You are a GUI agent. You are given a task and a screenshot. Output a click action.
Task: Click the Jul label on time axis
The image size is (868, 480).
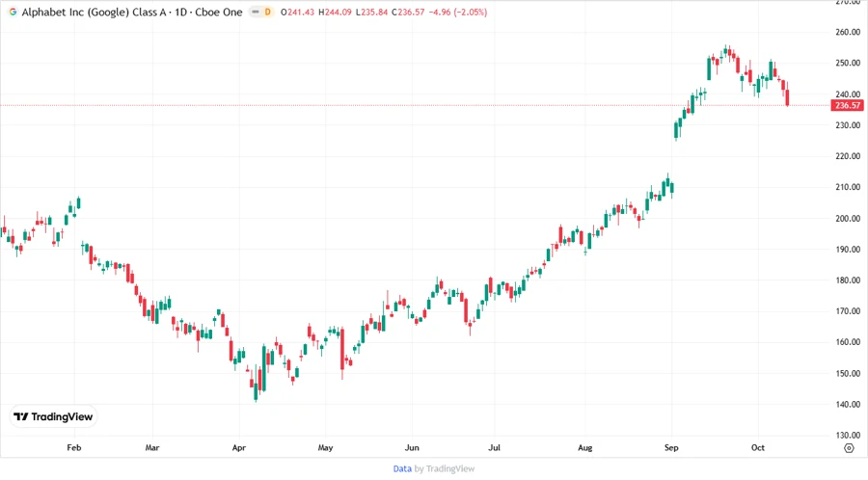coord(494,447)
